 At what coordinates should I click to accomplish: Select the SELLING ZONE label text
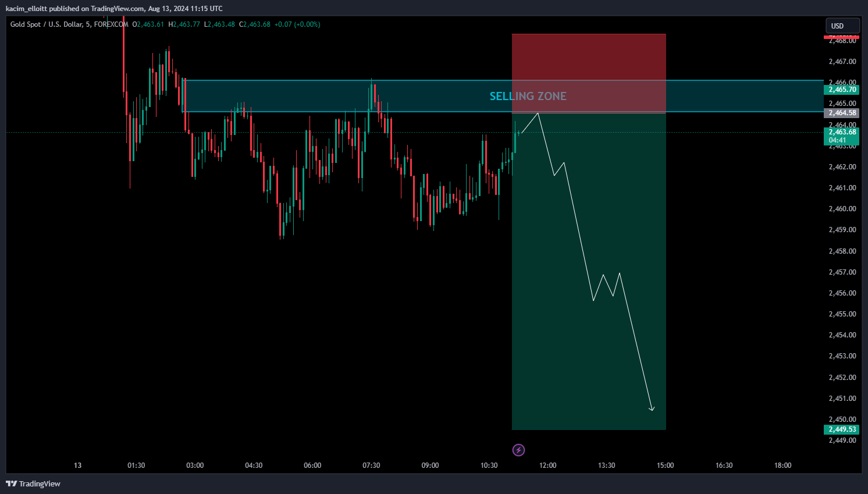coord(528,96)
